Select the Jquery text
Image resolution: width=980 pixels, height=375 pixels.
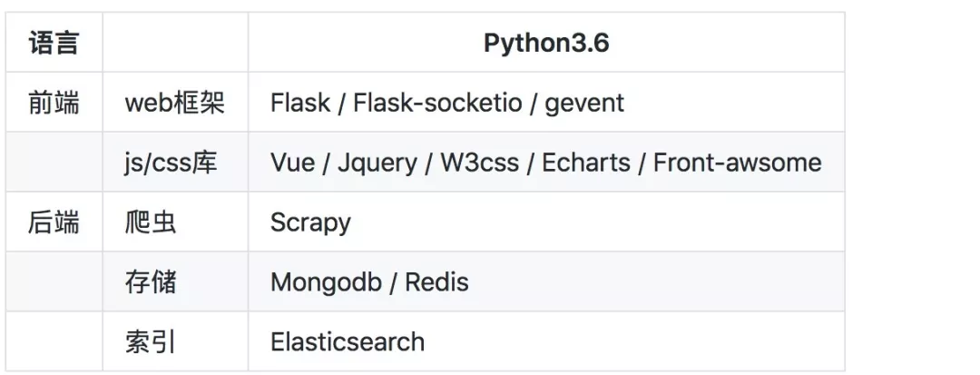coord(377,163)
